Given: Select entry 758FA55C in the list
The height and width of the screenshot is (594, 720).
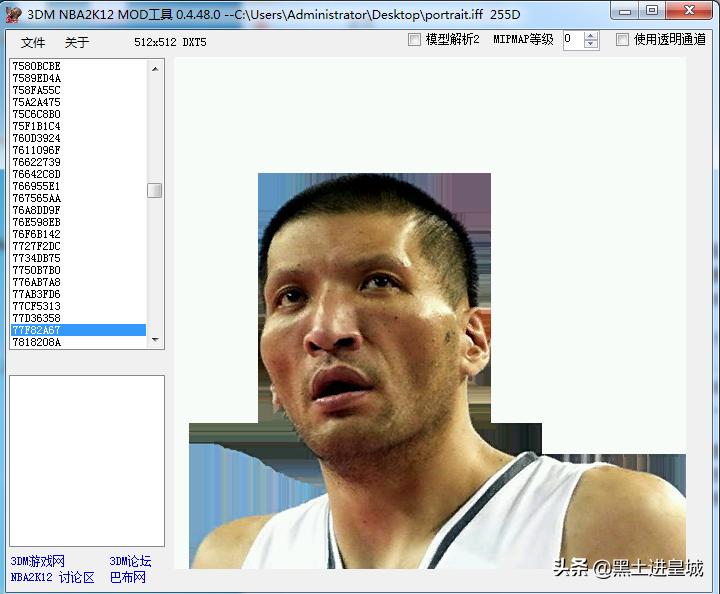Looking at the screenshot, I should (78, 90).
